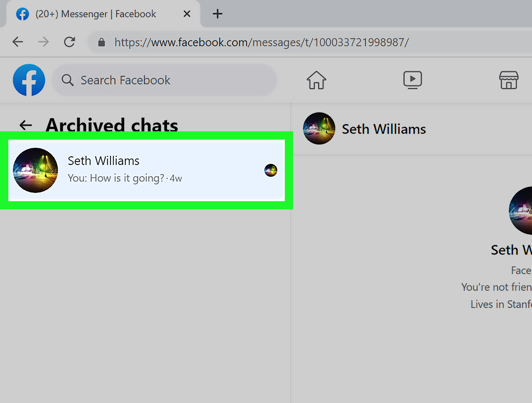Click the browser forward arrow
This screenshot has width=532, height=403.
(44, 42)
